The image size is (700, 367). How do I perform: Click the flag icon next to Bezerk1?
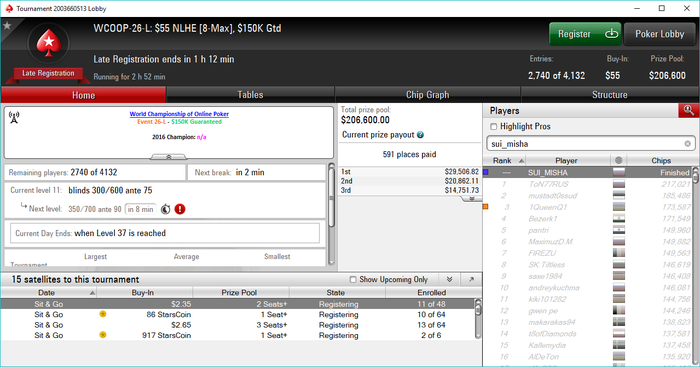point(619,219)
